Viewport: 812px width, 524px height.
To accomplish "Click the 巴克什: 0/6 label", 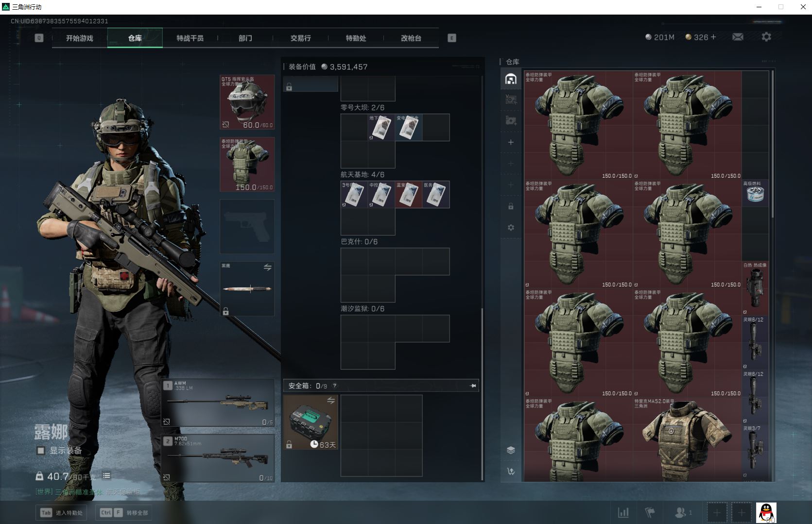I will click(x=359, y=241).
